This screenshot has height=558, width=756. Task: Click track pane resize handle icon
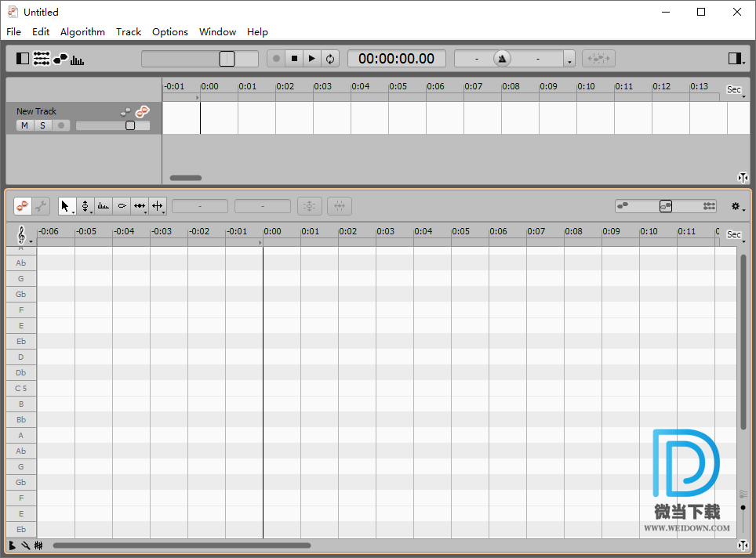tap(743, 178)
